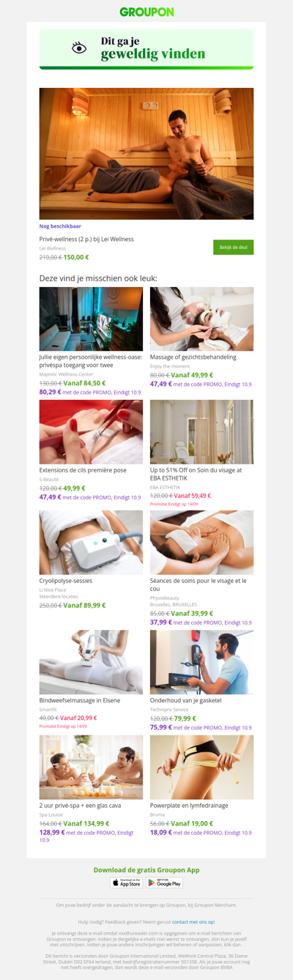Select the facial massage deal thumbnail

[x=201, y=319]
